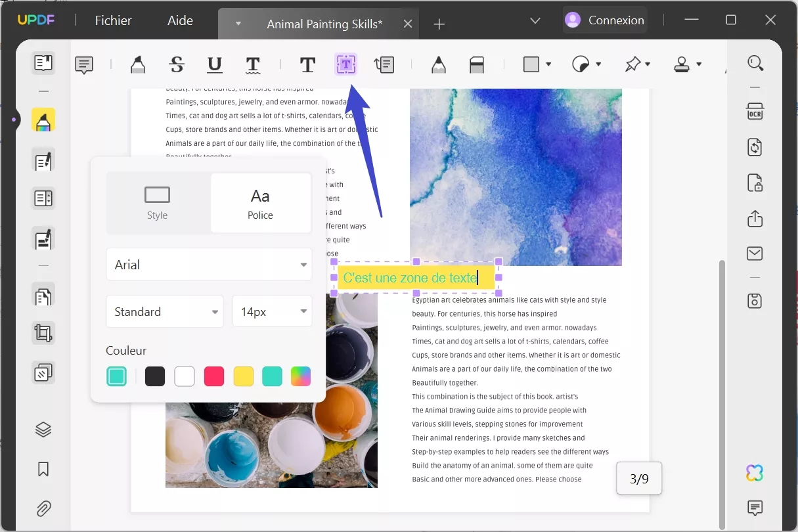This screenshot has height=532, width=798.
Task: Open the UPDF AI assistant icon
Action: (x=755, y=473)
